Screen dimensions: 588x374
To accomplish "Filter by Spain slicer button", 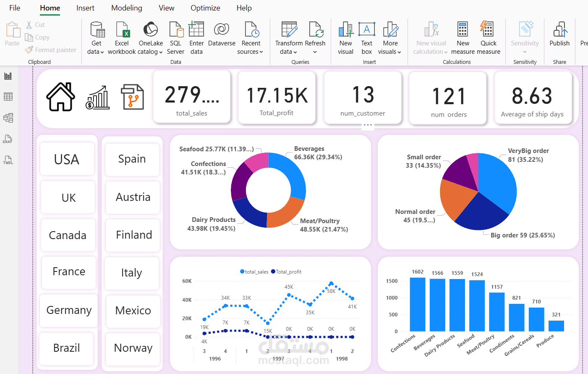I will click(x=132, y=159).
